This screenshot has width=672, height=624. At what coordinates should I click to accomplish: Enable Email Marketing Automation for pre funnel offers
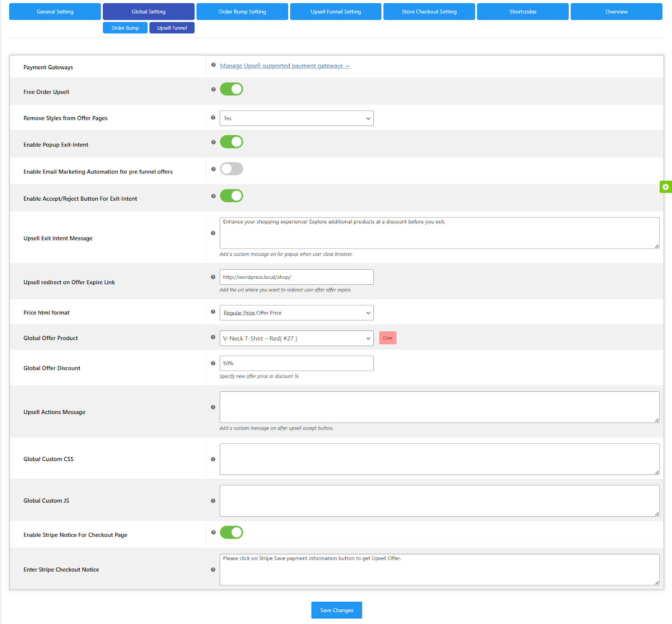pos(231,168)
